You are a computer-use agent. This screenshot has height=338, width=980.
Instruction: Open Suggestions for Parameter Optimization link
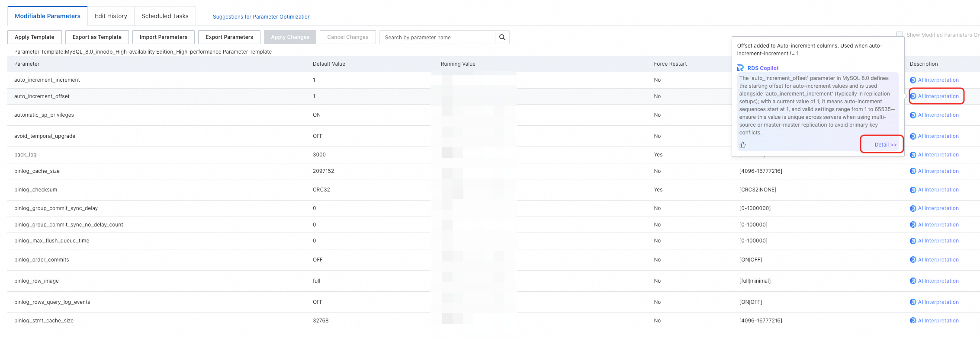tap(261, 17)
